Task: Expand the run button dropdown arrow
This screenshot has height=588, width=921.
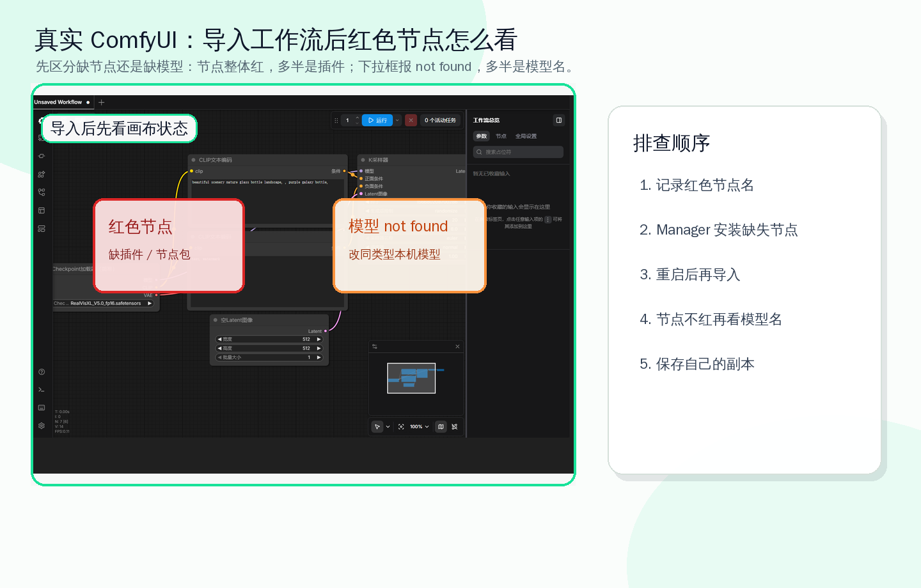Action: [x=397, y=120]
